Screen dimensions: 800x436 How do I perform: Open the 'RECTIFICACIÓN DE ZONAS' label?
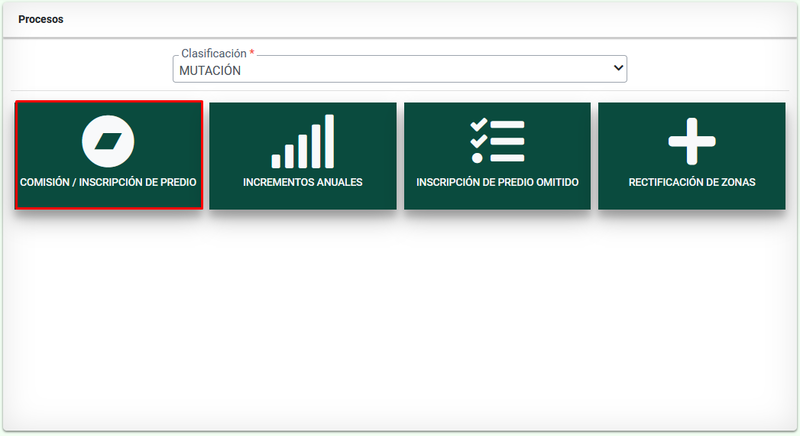point(692,184)
